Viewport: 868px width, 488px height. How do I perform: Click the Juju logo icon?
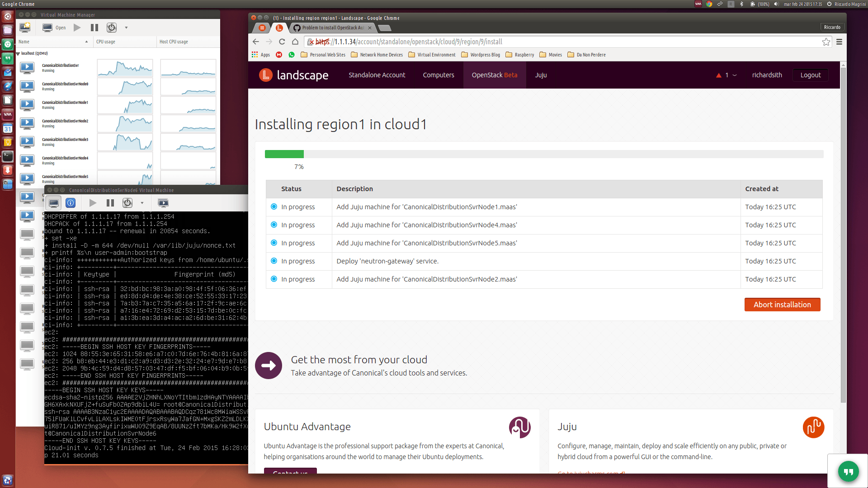coord(813,427)
